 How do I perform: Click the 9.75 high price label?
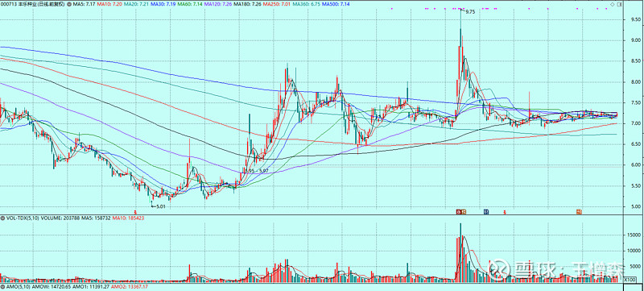pos(469,12)
